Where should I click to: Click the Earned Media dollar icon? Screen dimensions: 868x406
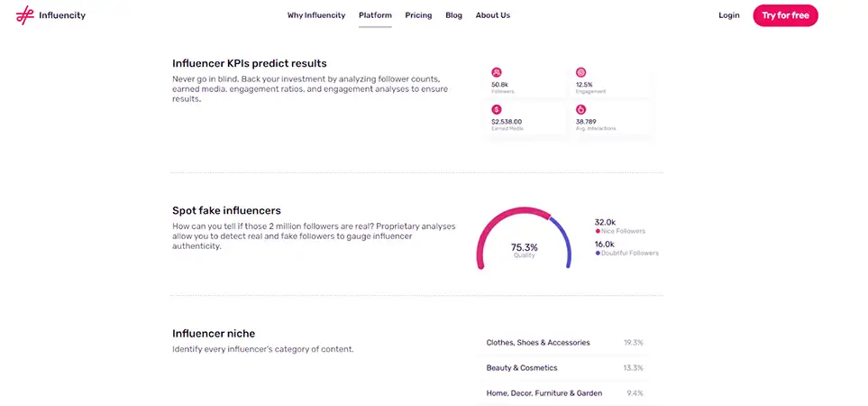pyautogui.click(x=497, y=109)
